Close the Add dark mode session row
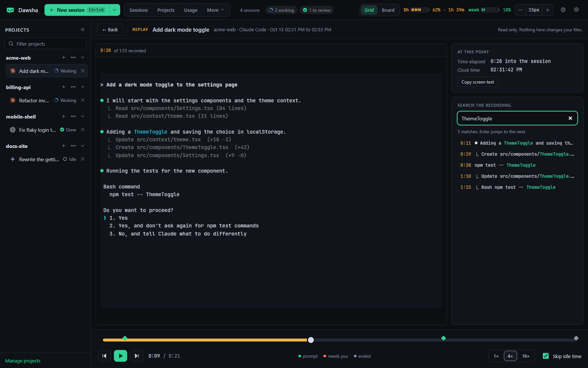This screenshot has width=588, height=368. (x=83, y=71)
